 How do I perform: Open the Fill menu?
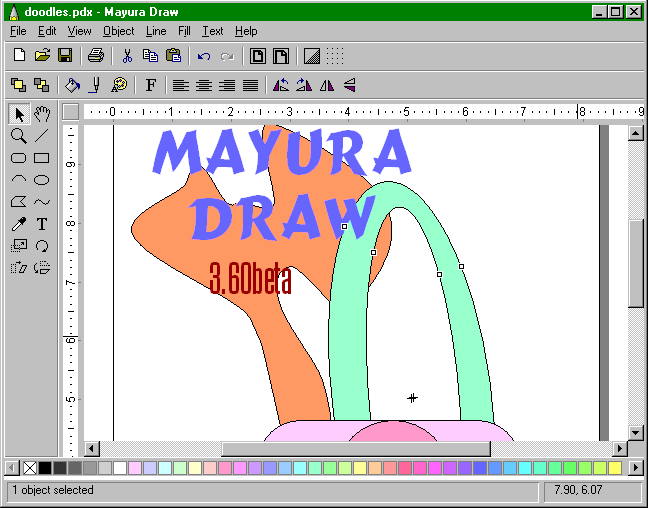click(x=184, y=31)
